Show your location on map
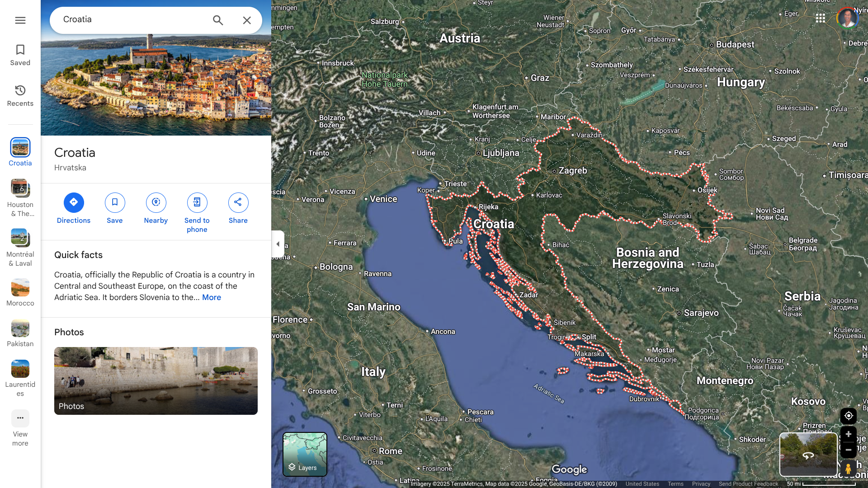This screenshot has height=488, width=868. (848, 416)
